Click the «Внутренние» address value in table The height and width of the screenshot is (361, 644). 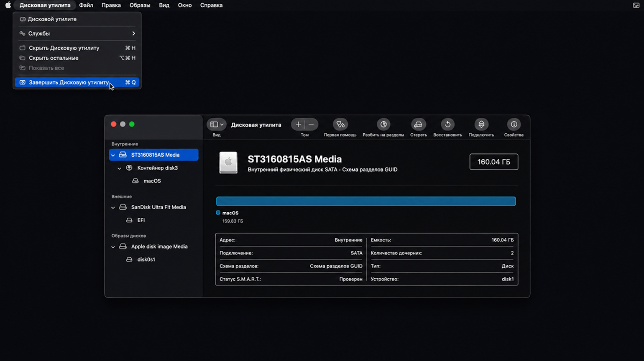(348, 240)
